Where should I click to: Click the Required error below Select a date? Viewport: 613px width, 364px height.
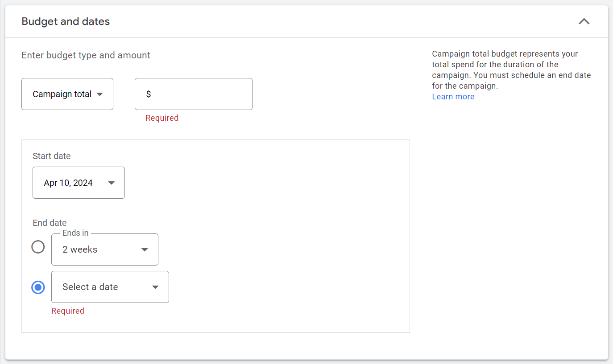[x=68, y=311]
